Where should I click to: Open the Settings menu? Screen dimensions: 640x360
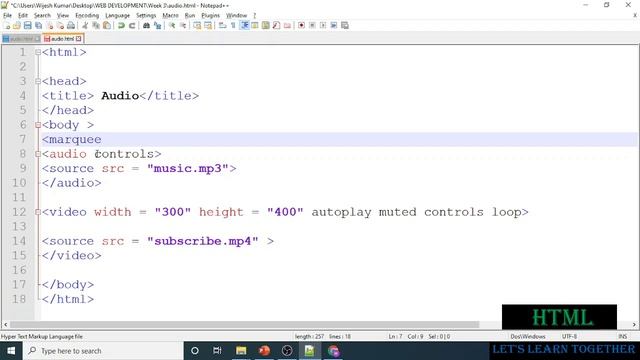[x=146, y=15]
